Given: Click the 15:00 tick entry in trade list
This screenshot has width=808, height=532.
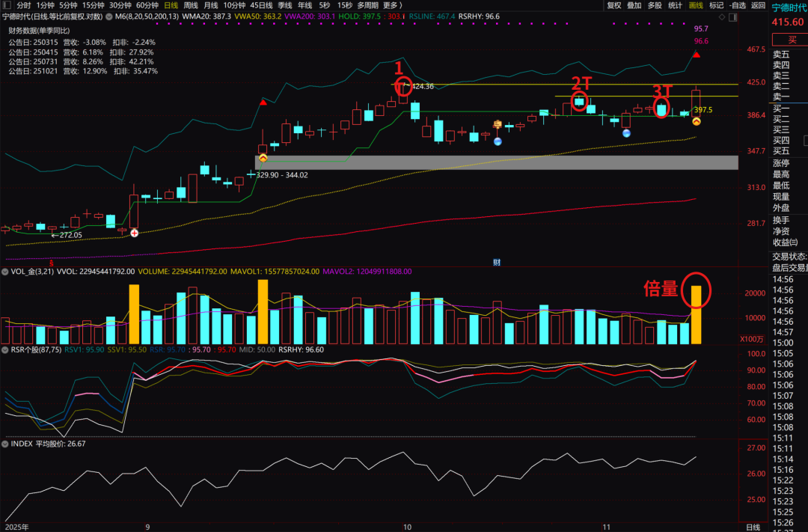Looking at the screenshot, I should 783,343.
